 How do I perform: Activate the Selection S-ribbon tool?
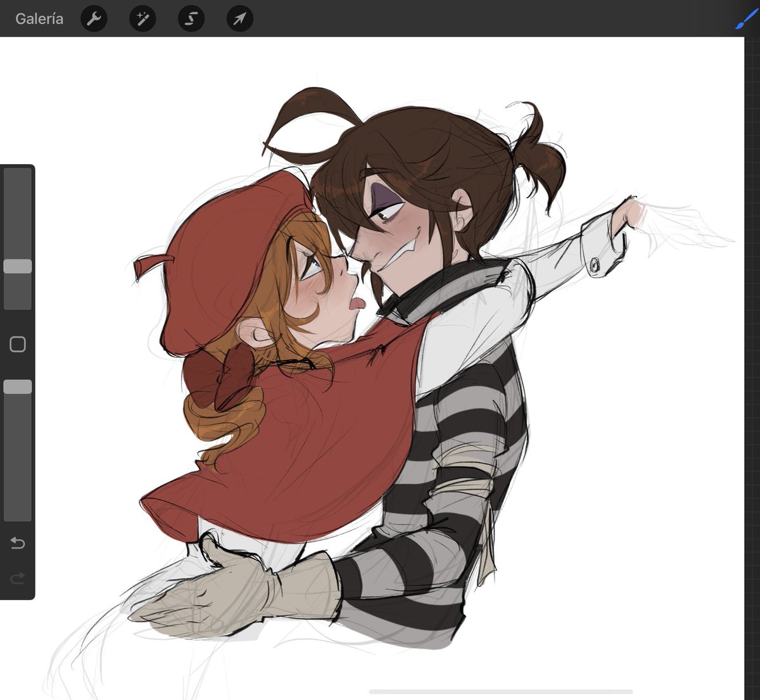pos(191,19)
